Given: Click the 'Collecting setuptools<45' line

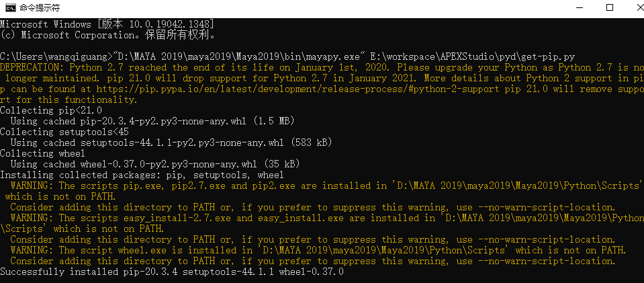Looking at the screenshot, I should pos(64,132).
